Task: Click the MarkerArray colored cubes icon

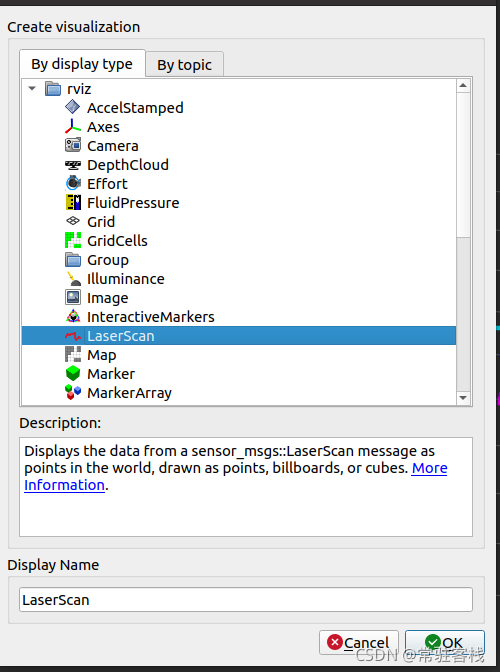Action: coord(72,392)
